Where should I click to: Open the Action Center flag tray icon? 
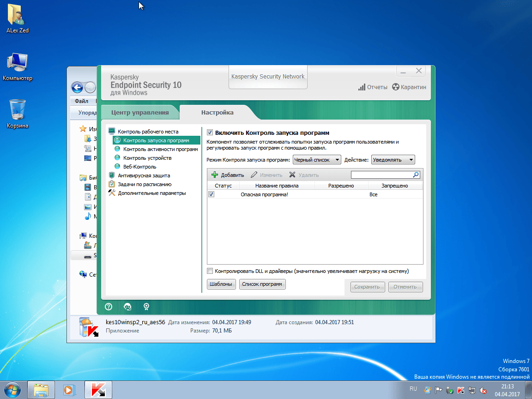click(438, 390)
